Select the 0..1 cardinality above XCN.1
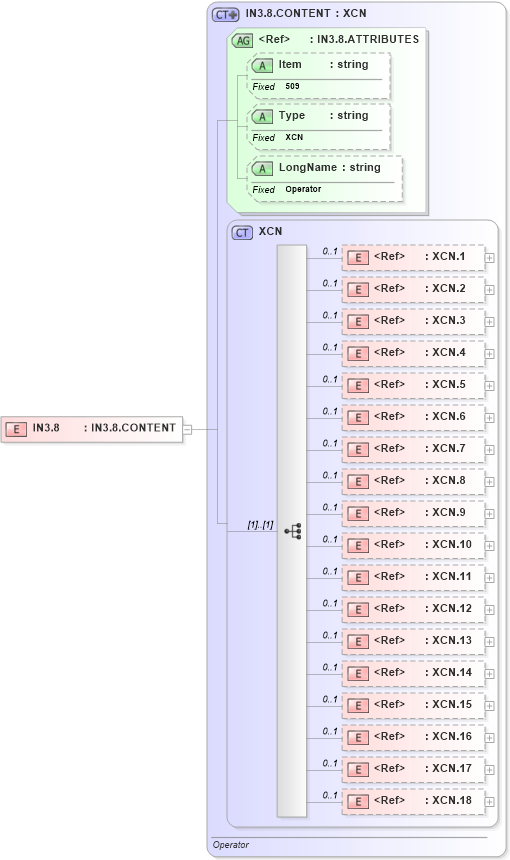This screenshot has height=860, width=510. point(330,251)
